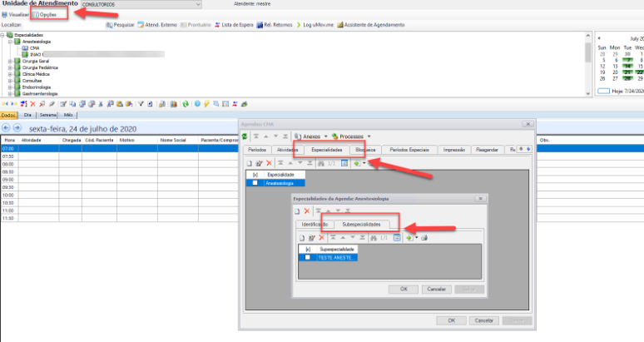644x342 pixels.
Task: Go to next day with the right arrow
Action: [17, 127]
